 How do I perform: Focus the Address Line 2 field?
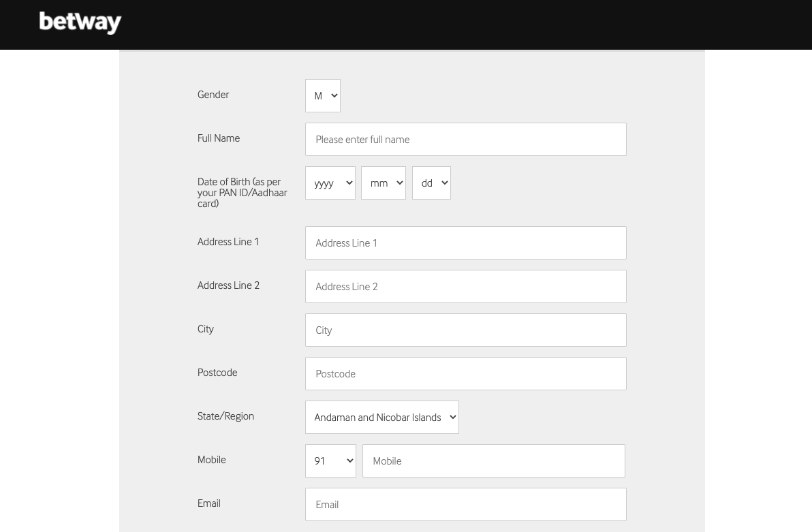click(465, 286)
